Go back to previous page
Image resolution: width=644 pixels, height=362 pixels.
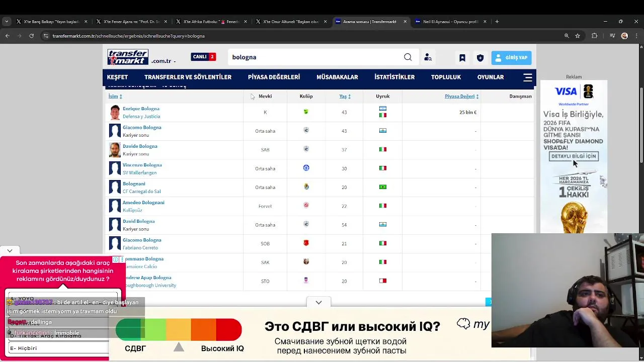coord(7,36)
